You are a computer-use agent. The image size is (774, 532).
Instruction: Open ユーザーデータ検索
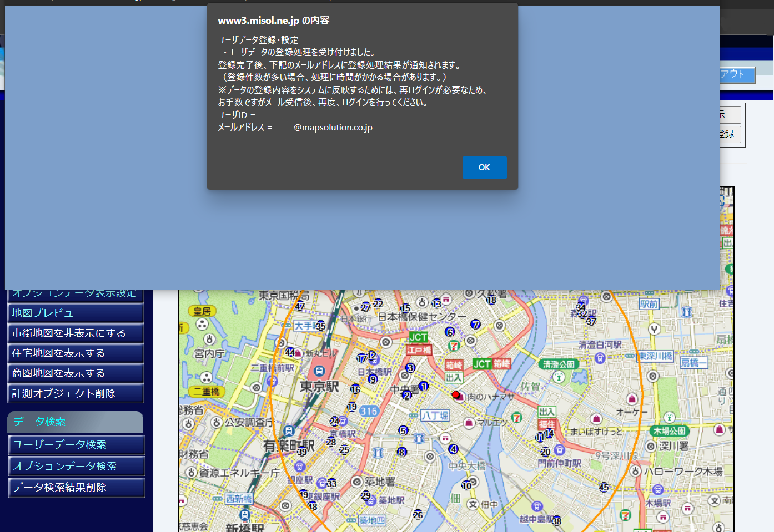pyautogui.click(x=76, y=444)
